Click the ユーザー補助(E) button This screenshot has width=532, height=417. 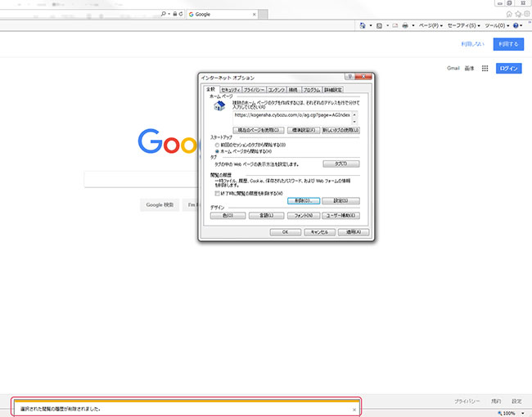pos(340,216)
